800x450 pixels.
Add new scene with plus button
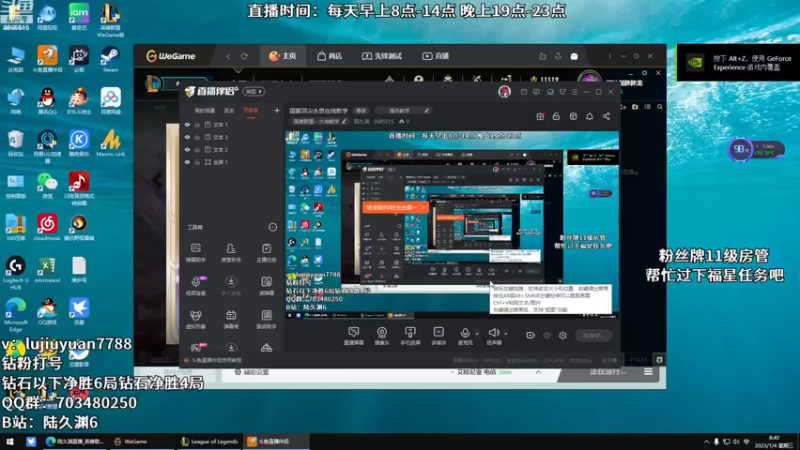[277, 110]
